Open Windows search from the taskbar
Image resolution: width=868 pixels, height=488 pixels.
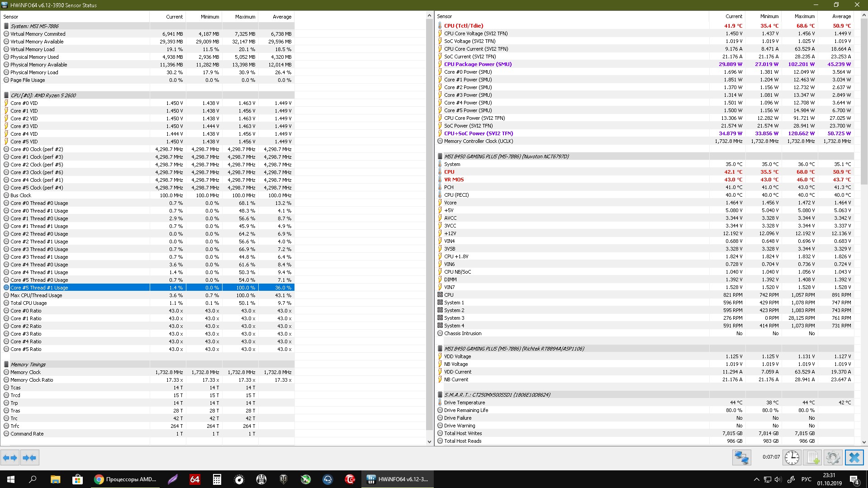click(33, 479)
